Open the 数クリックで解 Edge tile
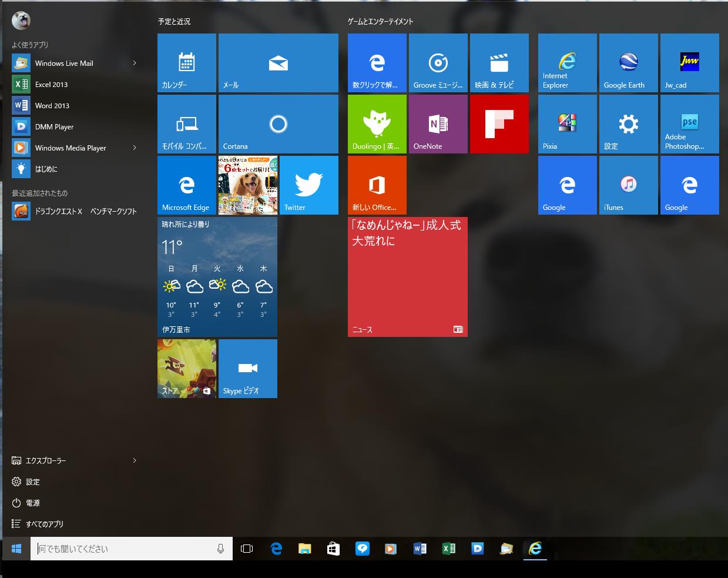The width and height of the screenshot is (728, 578). click(377, 63)
